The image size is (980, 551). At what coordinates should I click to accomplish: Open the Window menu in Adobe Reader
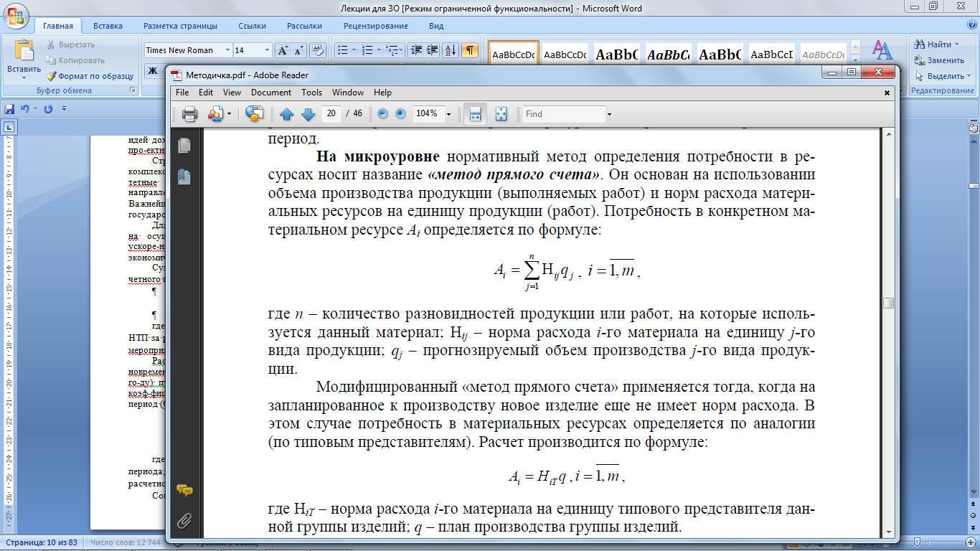pyautogui.click(x=348, y=93)
